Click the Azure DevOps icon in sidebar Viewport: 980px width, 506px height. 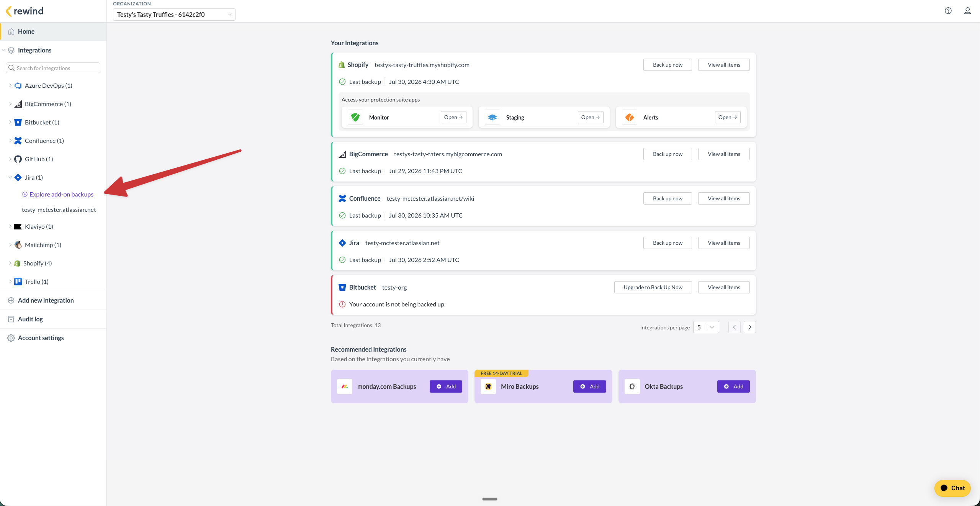point(18,85)
